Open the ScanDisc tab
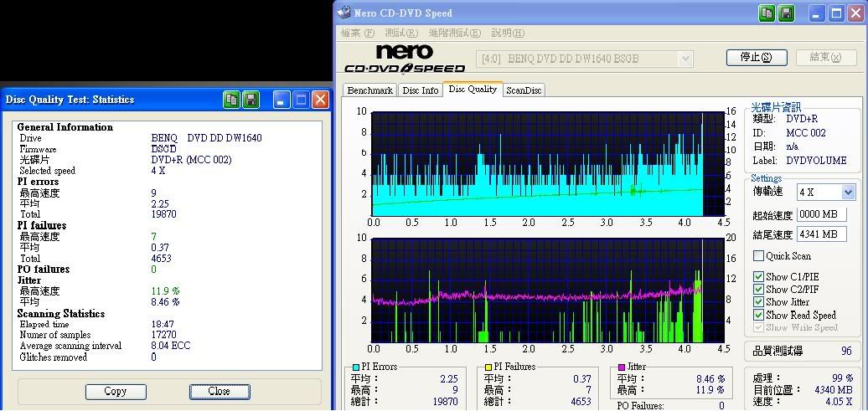The image size is (868, 411). (x=524, y=90)
